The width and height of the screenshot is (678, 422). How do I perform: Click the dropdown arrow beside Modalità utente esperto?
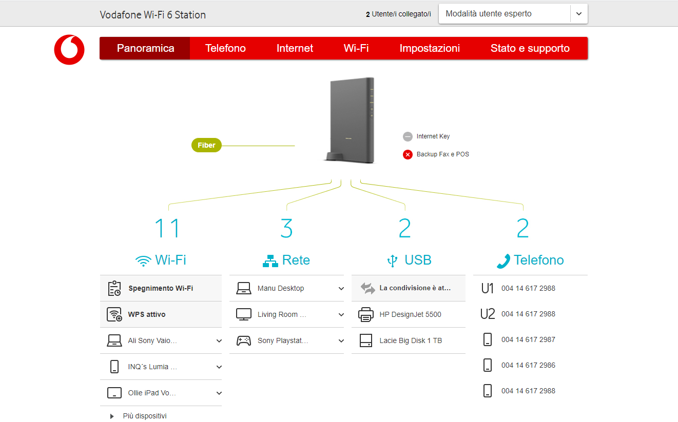pos(579,14)
